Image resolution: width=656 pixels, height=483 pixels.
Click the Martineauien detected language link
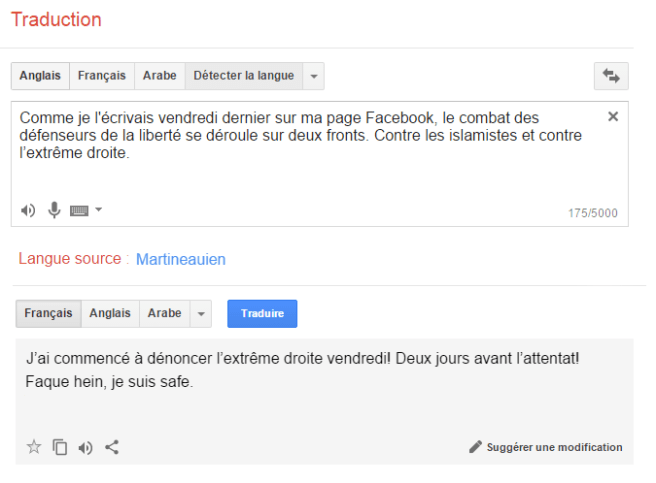tap(181, 259)
